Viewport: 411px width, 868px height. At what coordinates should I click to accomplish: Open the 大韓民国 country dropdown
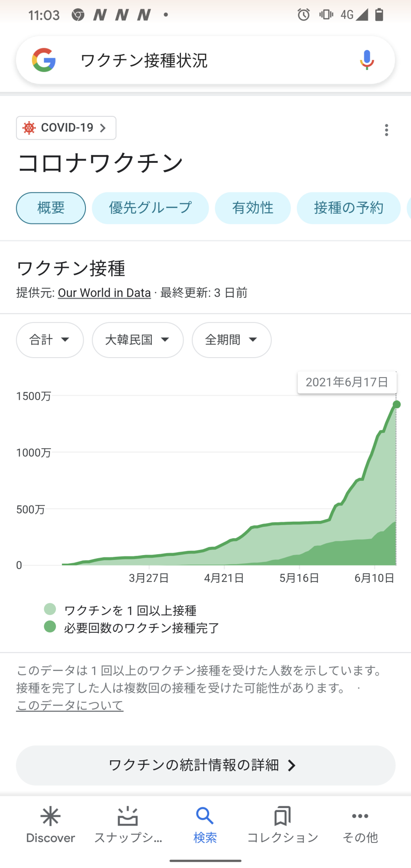(138, 340)
